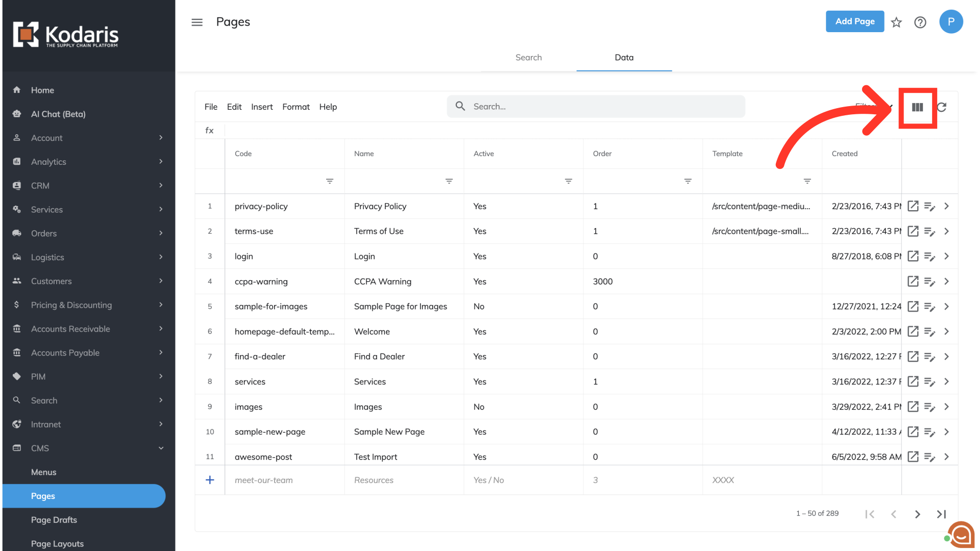
Task: Click the plus icon to add a row
Action: click(210, 480)
